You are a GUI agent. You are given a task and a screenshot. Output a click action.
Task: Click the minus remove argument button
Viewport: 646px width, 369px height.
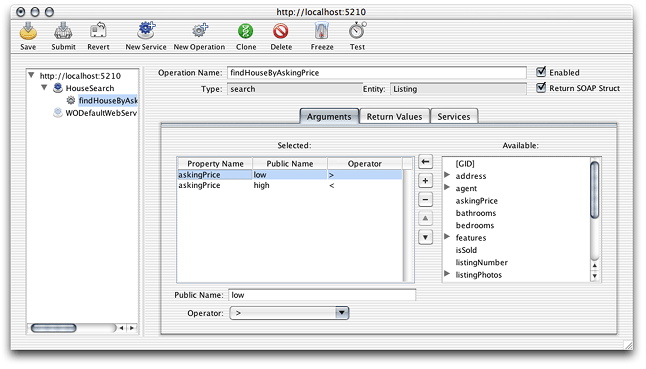point(425,200)
